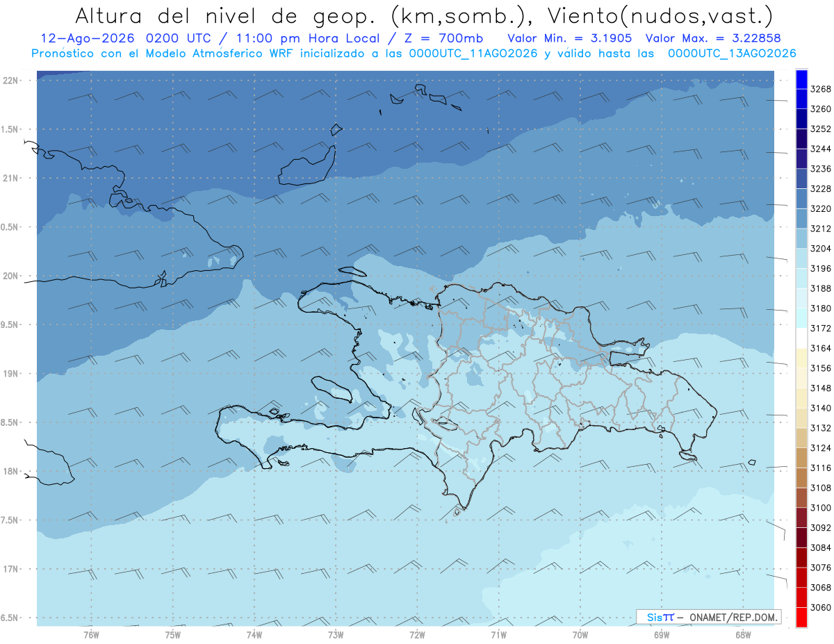Click legend value 3060
Screen dimensions: 834x644
pos(821,607)
